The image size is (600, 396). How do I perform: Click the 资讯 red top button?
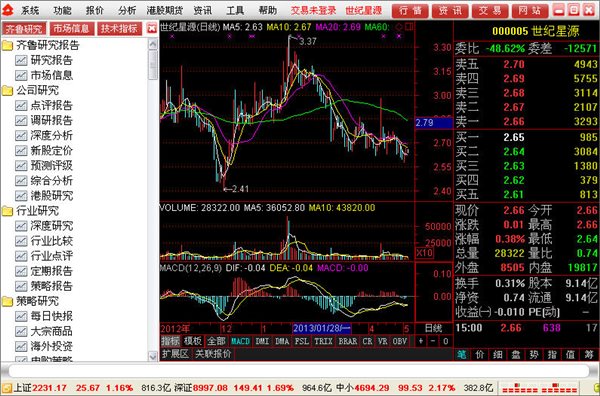click(450, 11)
